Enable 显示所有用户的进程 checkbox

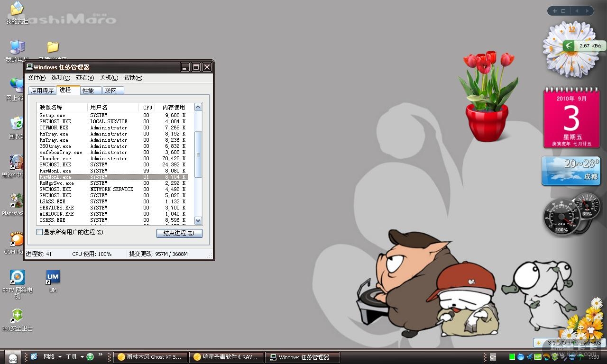pyautogui.click(x=40, y=232)
